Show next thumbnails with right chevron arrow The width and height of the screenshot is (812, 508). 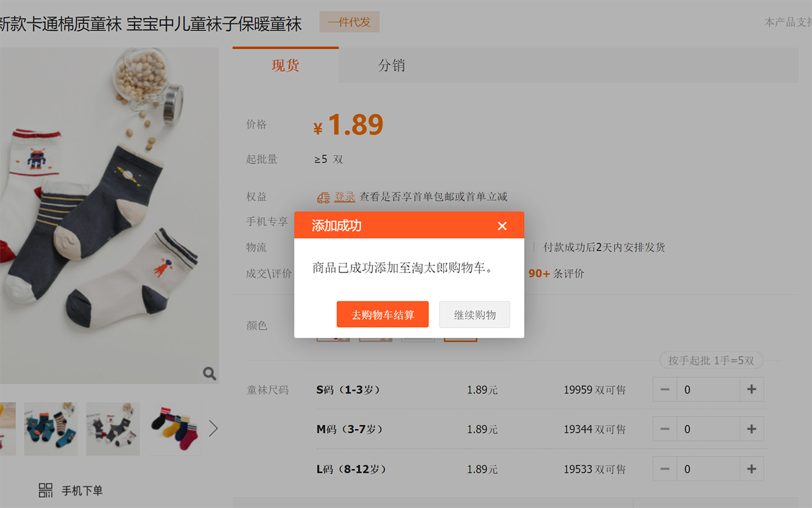point(213,429)
